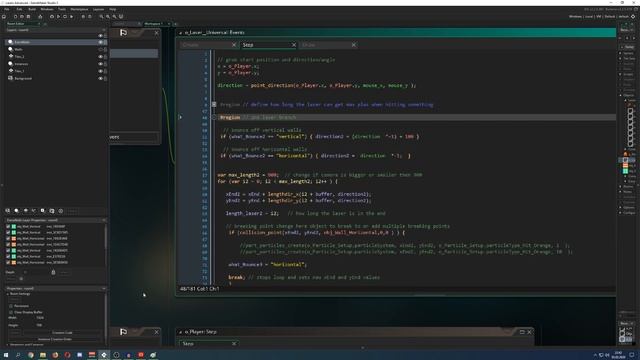Click the Creation Code button
Viewport: 640px width, 360px height.
tap(62, 333)
